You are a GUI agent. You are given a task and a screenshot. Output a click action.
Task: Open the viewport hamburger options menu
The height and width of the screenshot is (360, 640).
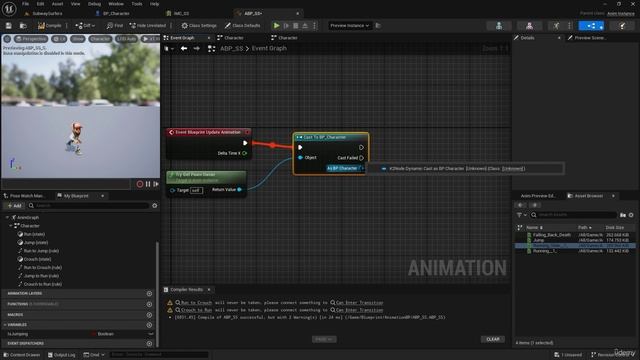(7, 39)
